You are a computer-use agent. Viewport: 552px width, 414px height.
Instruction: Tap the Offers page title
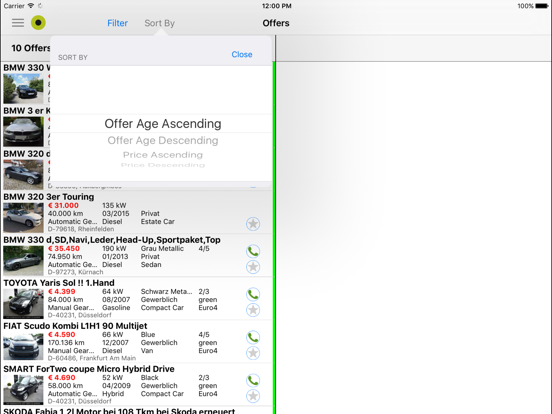[276, 23]
